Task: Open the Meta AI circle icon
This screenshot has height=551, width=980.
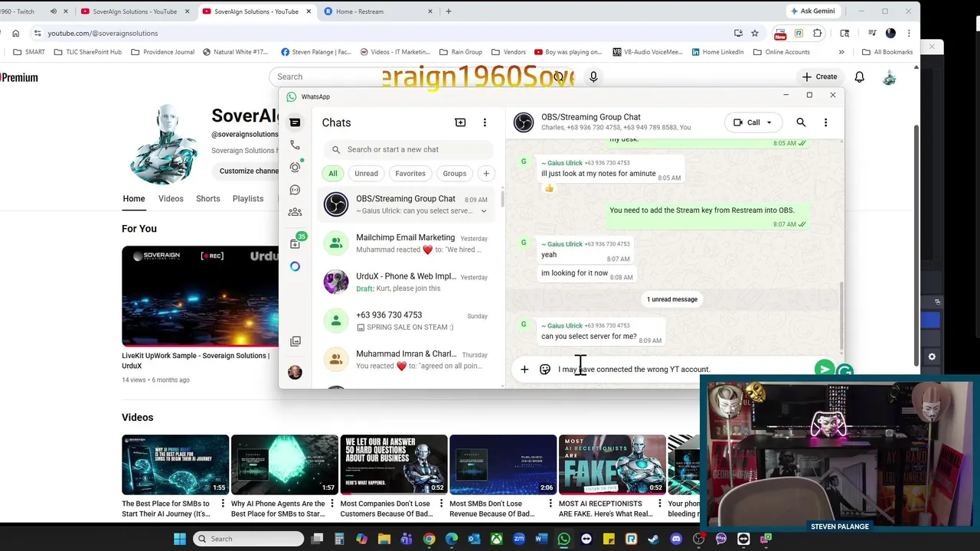Action: (x=295, y=266)
